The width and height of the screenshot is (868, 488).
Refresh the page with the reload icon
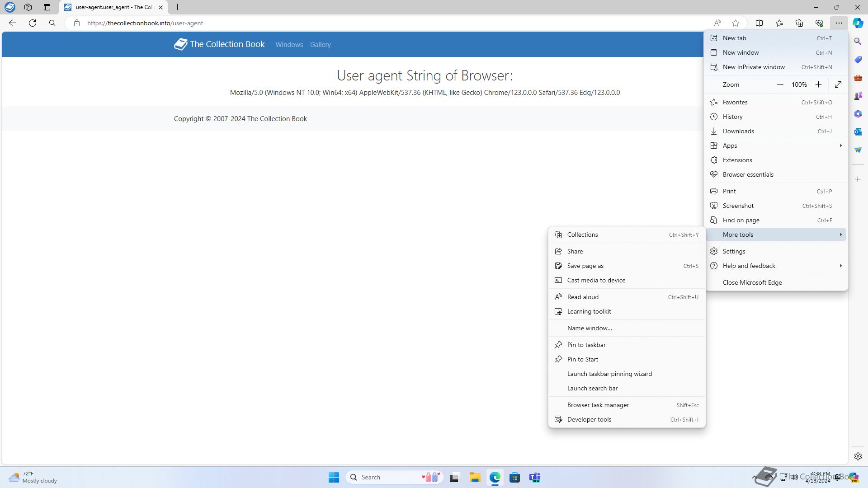[33, 23]
